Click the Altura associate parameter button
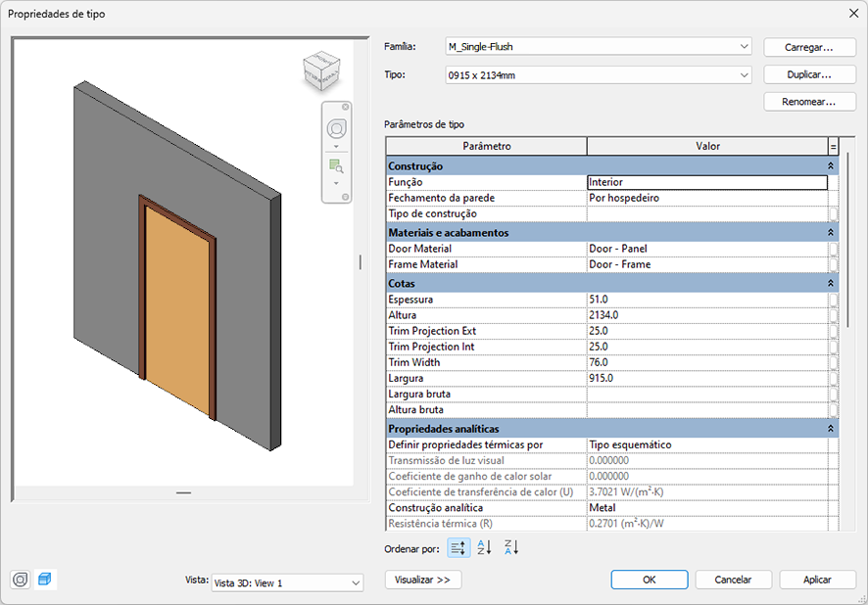 point(833,315)
